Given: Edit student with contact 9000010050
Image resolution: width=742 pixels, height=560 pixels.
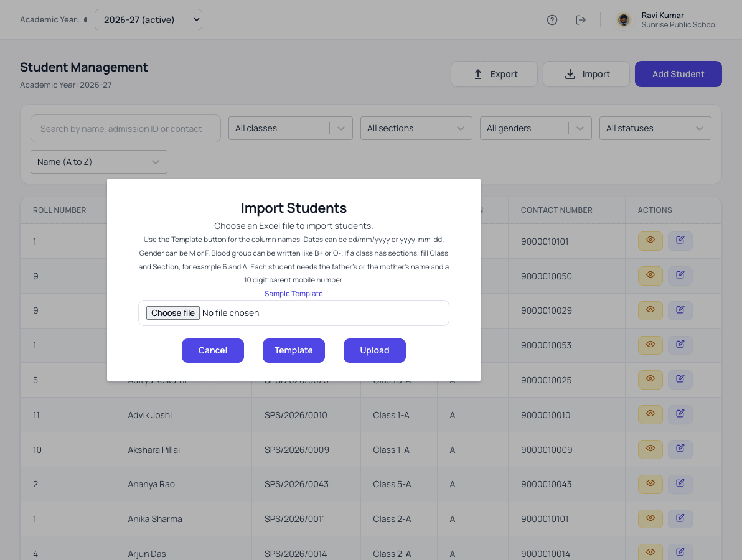Looking at the screenshot, I should tap(680, 275).
